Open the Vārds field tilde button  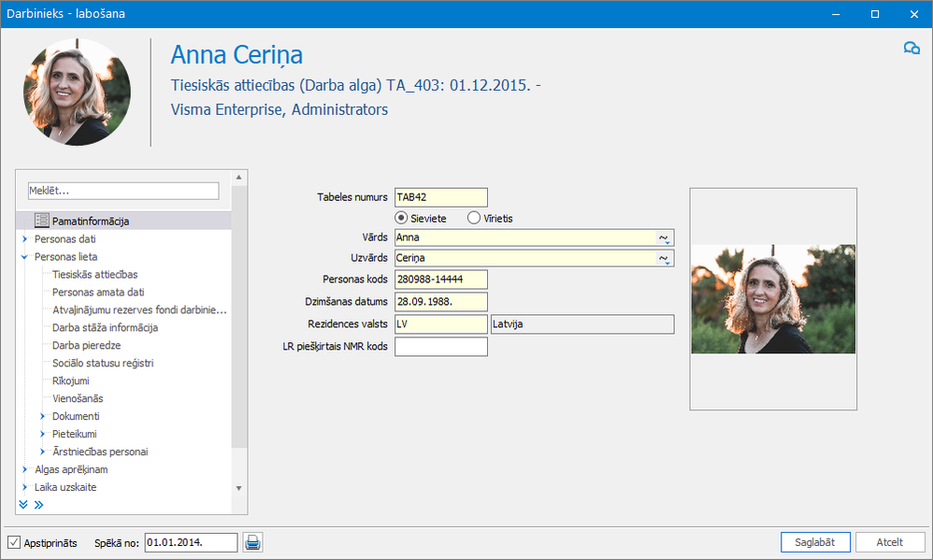[x=664, y=237]
